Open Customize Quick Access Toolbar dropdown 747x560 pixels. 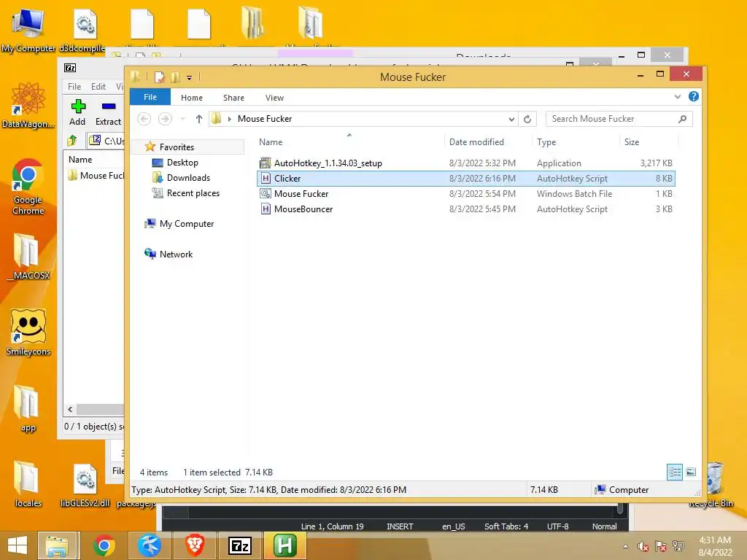(189, 77)
